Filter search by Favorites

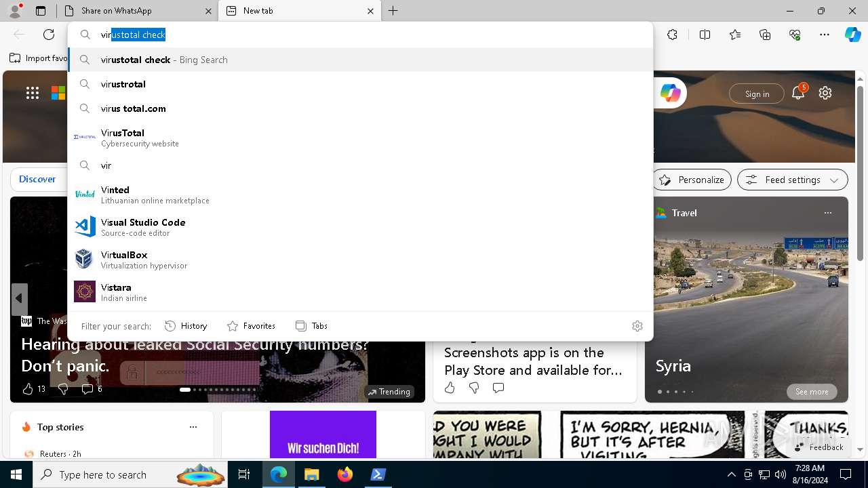(251, 326)
